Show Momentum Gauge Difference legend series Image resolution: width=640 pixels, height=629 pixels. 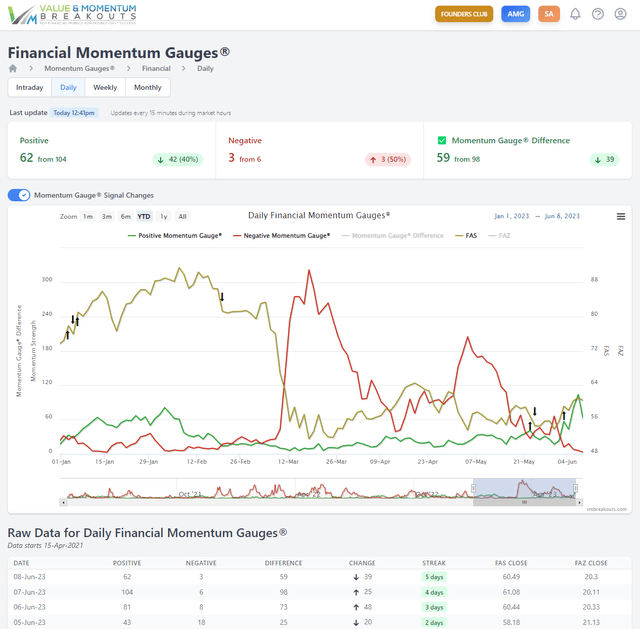[x=392, y=236]
